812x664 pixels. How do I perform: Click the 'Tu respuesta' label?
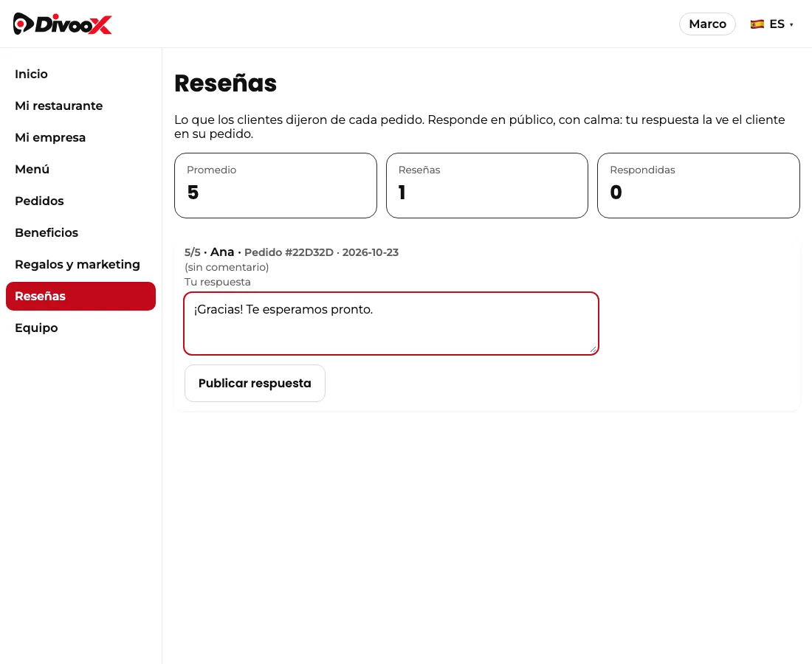pos(218,282)
